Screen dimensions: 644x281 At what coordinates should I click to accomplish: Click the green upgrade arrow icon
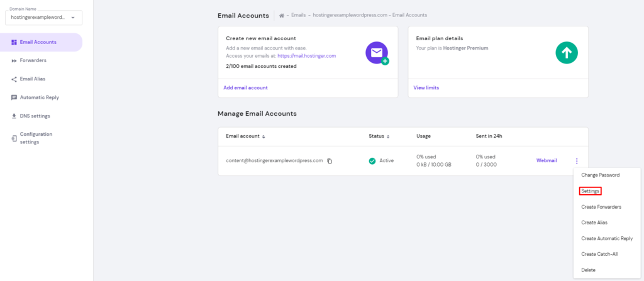tap(566, 53)
